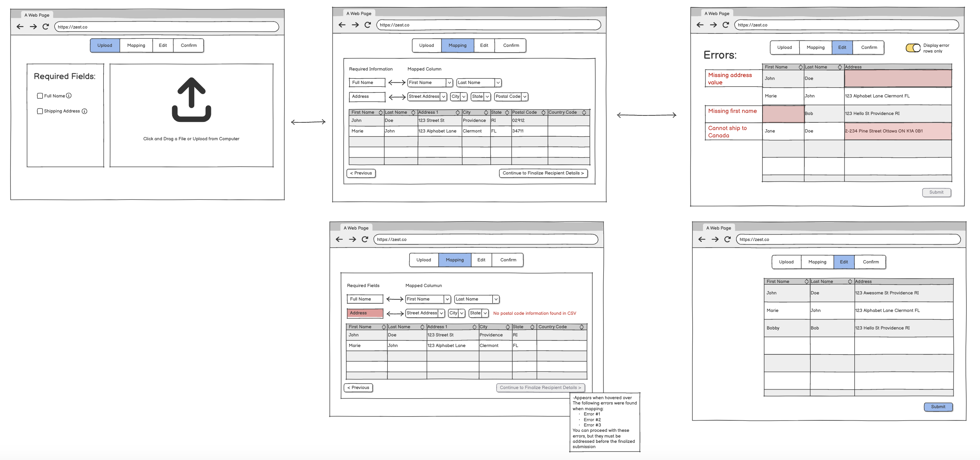Screen dimensions: 980x460
Task: Click the sort diamond on First Name column
Action: 381,112
